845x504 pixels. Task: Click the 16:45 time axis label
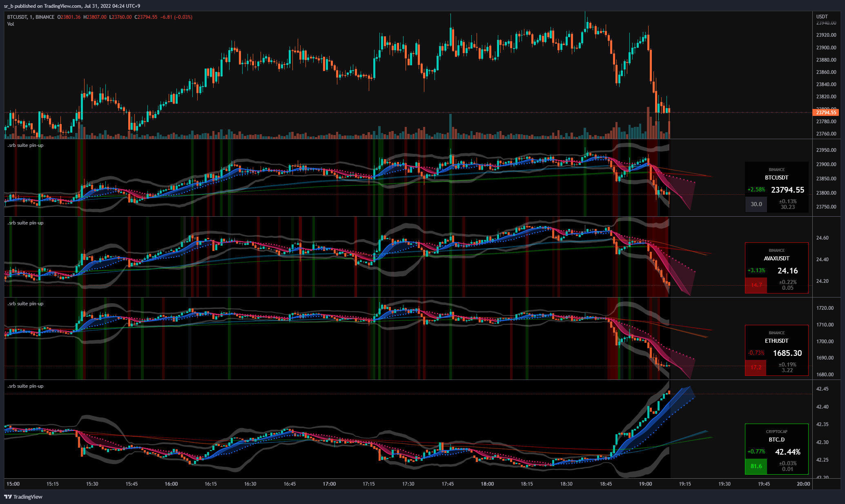290,484
